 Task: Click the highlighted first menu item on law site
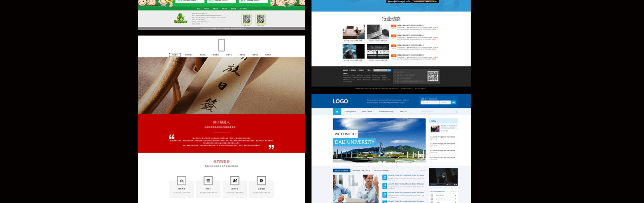175,55
